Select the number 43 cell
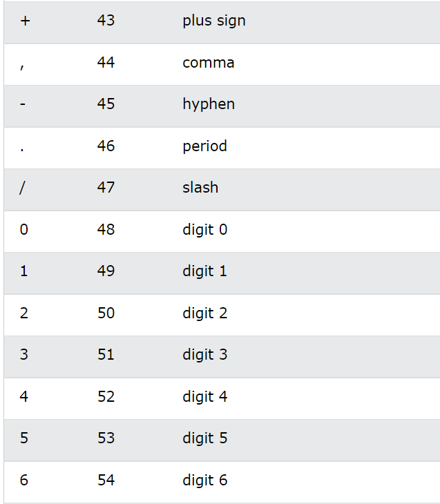The image size is (440, 504). (106, 20)
